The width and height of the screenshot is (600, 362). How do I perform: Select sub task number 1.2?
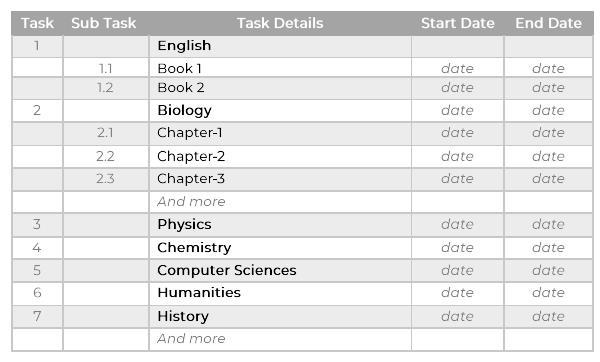click(105, 88)
